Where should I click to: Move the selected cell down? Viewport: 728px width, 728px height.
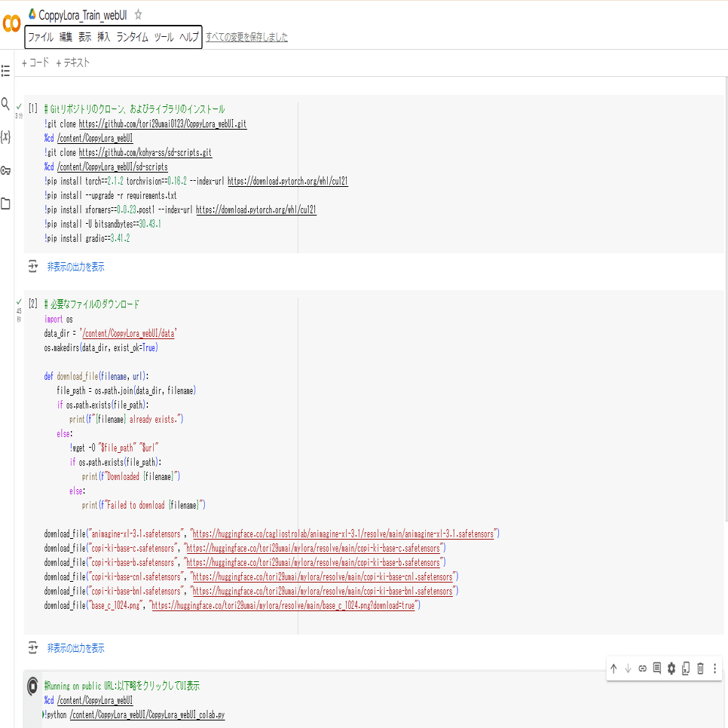pos(629,668)
